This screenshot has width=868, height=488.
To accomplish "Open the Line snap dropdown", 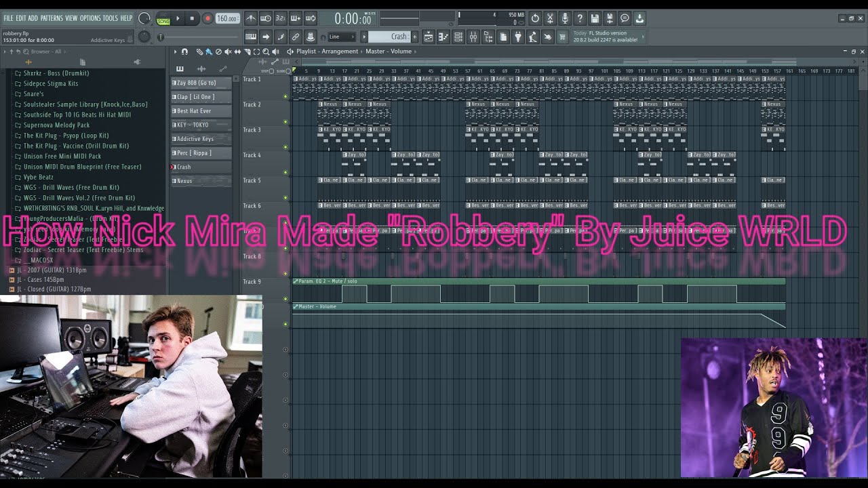I will pos(342,37).
